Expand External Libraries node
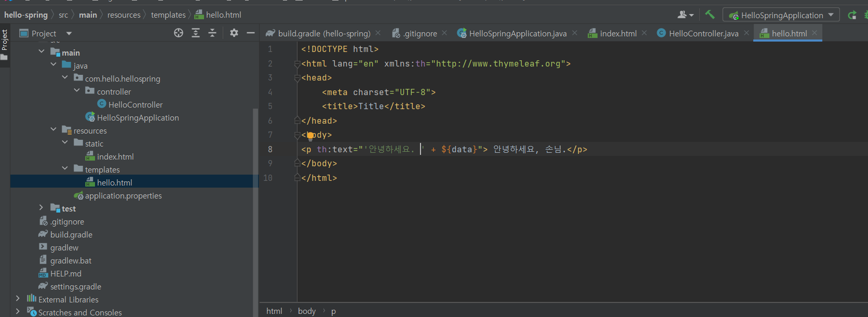The image size is (868, 317). click(18, 298)
